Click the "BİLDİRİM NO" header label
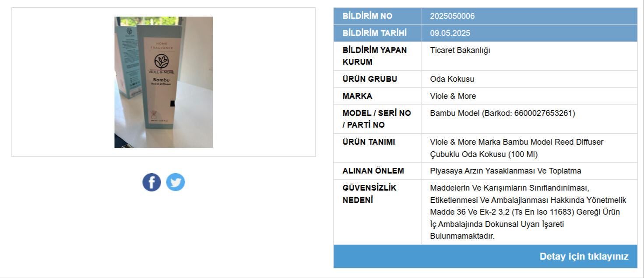 (367, 16)
